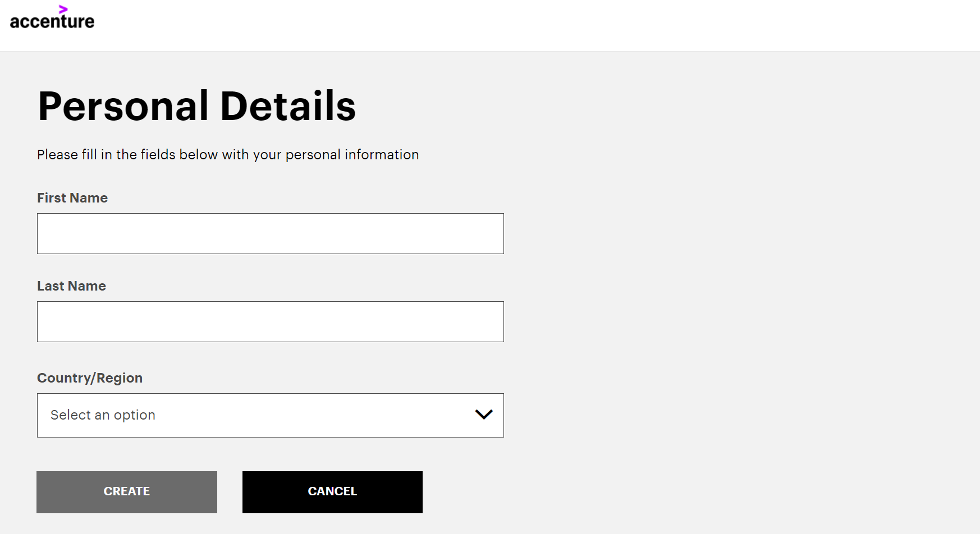
Task: Focus the First Name input field
Action: [271, 233]
